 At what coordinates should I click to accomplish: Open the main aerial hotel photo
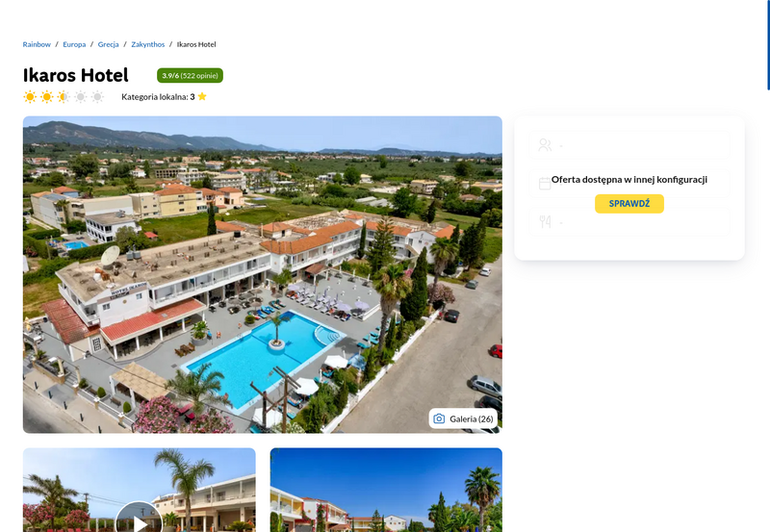(262, 274)
